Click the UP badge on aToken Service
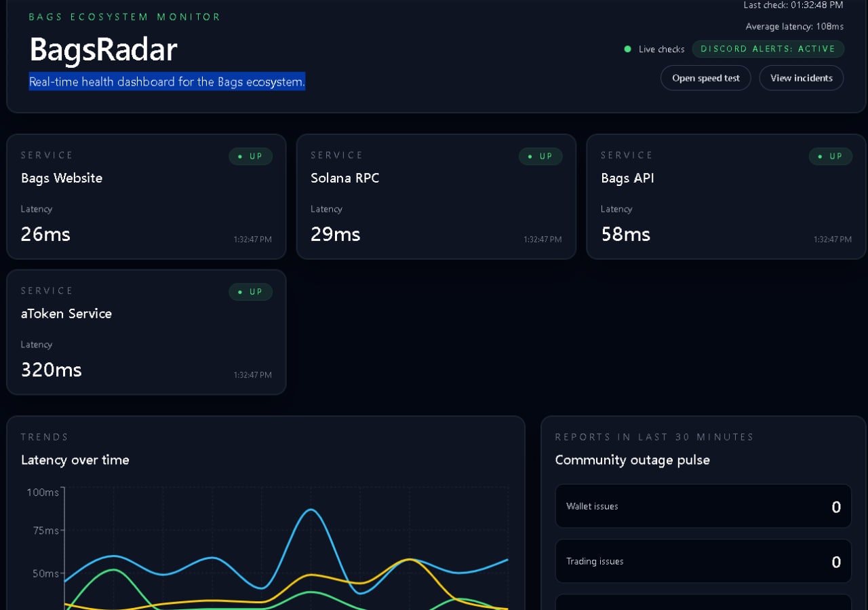 point(250,292)
